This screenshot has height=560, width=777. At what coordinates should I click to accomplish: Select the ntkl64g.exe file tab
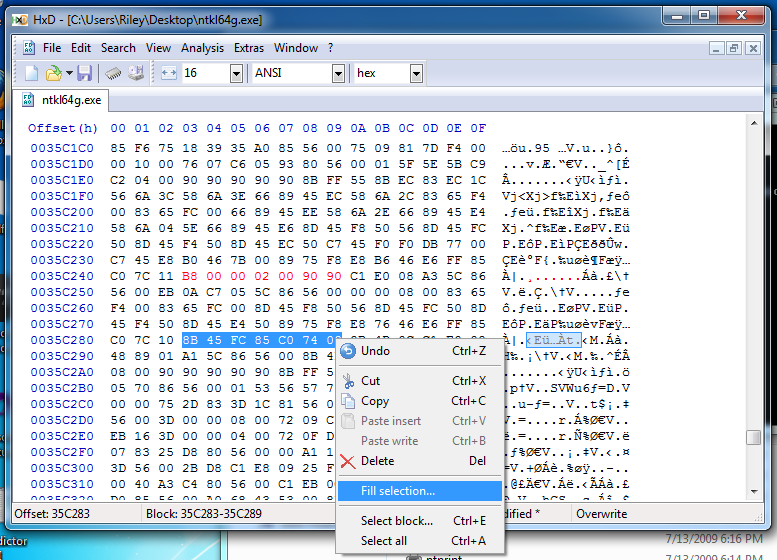(62, 100)
